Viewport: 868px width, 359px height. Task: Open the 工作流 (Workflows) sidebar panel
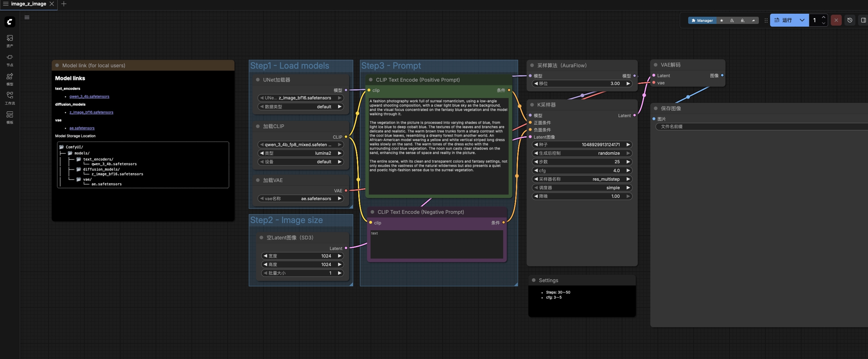[x=10, y=98]
